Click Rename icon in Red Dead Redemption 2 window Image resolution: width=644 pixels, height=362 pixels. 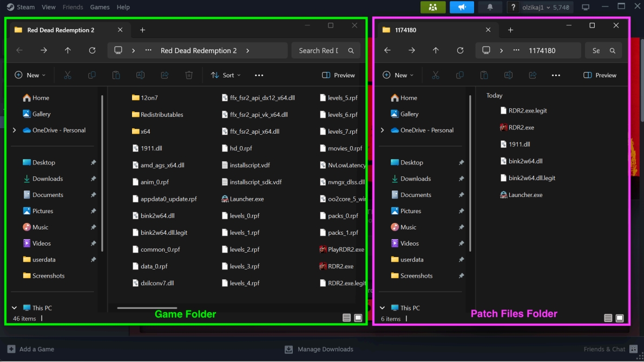140,75
